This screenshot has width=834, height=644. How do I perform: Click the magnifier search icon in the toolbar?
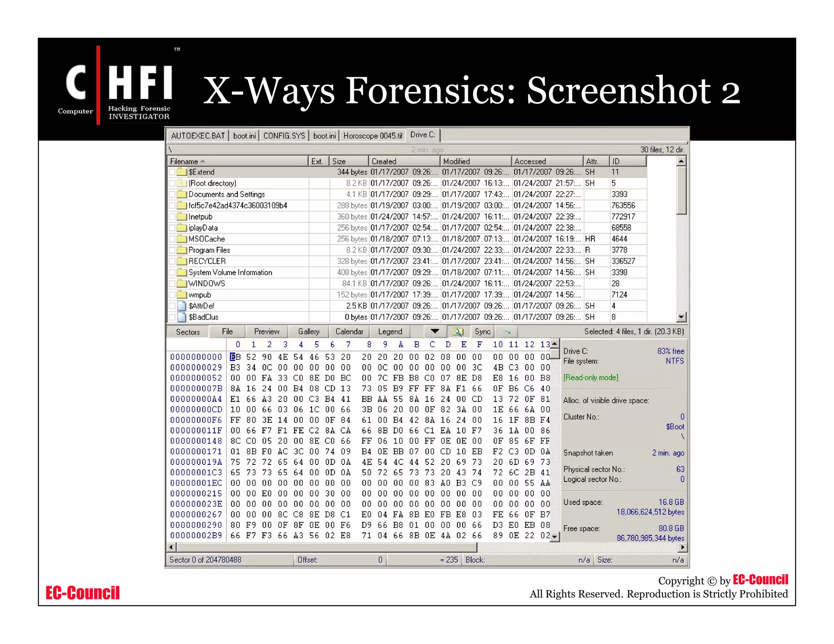(x=458, y=332)
